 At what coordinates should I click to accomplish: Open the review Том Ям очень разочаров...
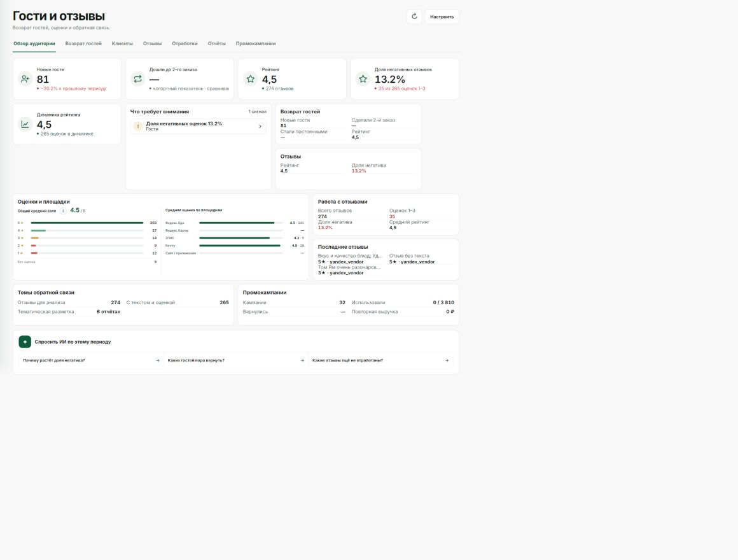tap(350, 270)
